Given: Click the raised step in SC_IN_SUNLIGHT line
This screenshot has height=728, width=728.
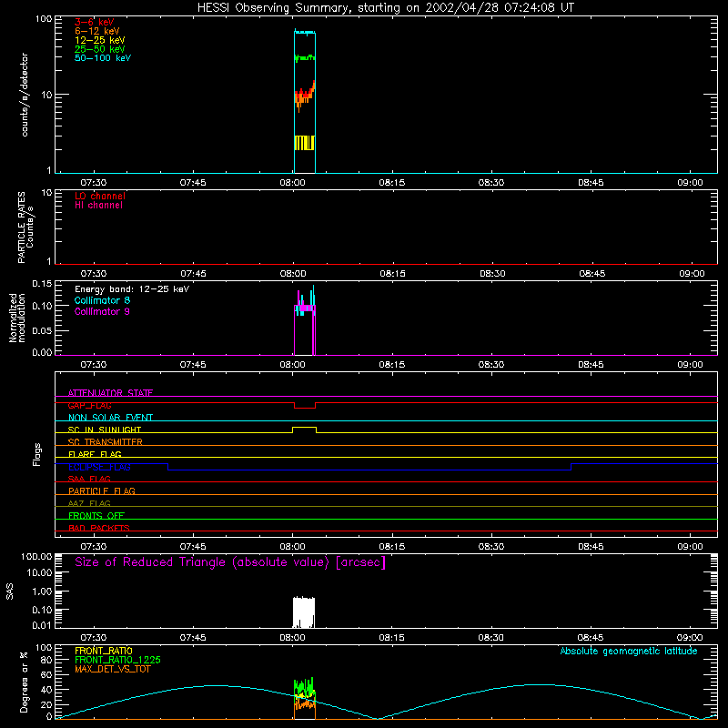Looking at the screenshot, I should coord(304,427).
